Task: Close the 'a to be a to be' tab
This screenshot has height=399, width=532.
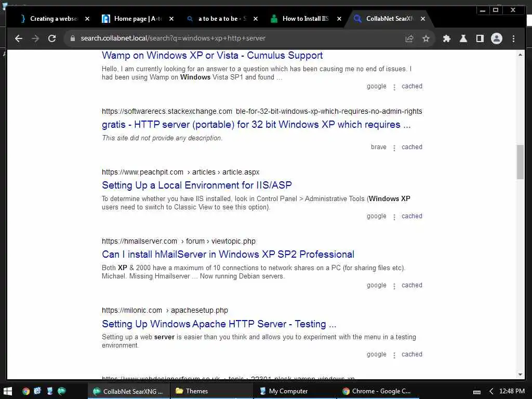Action: point(256,19)
